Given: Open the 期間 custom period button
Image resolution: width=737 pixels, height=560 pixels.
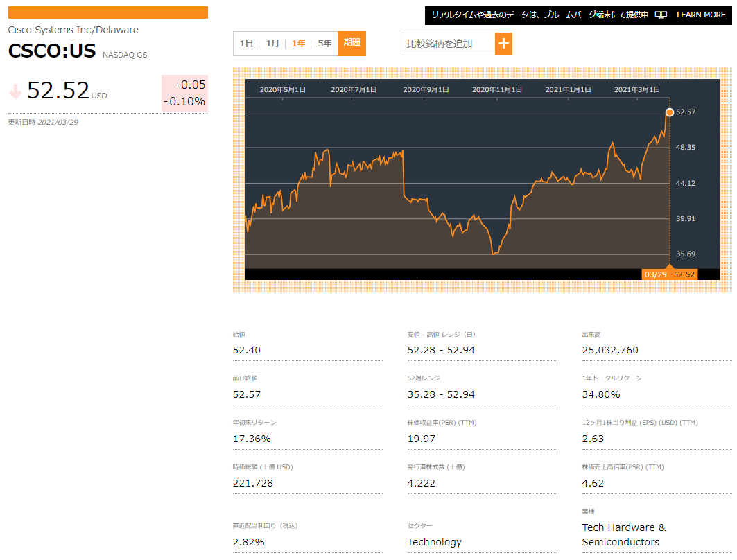Looking at the screenshot, I should point(352,43).
